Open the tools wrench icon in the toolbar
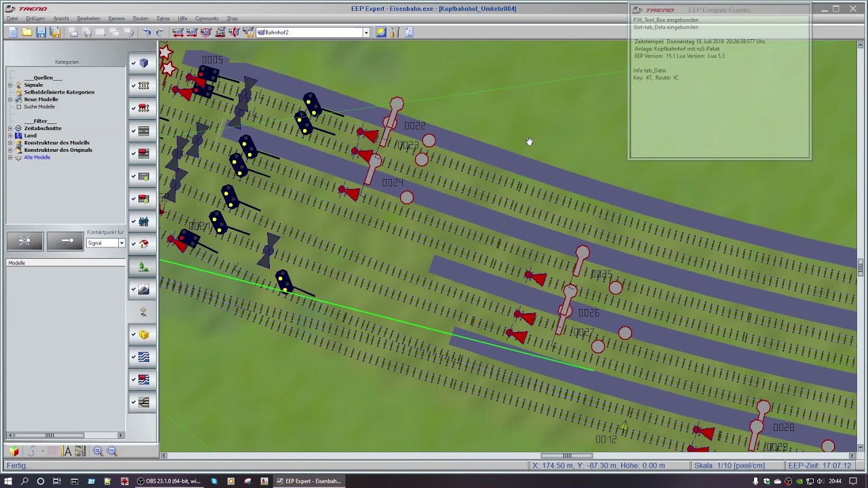This screenshot has width=868, height=488. click(x=395, y=33)
